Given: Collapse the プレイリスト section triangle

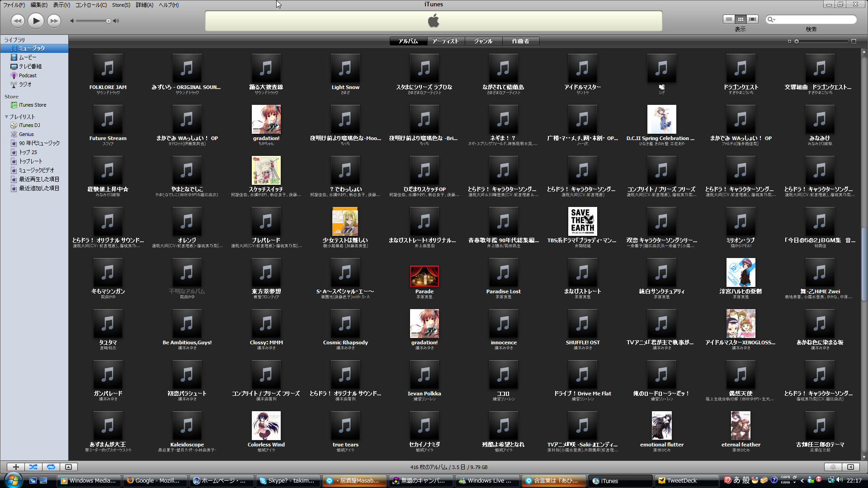Looking at the screenshot, I should pyautogui.click(x=6, y=117).
